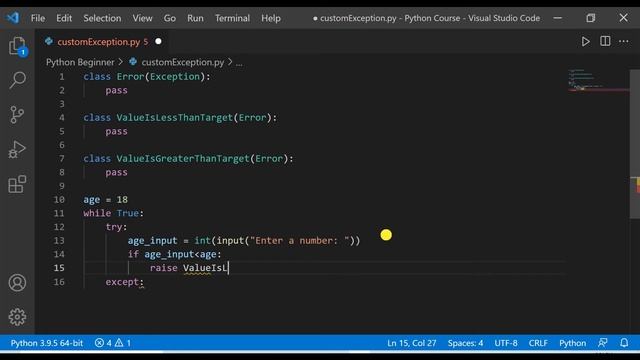
Task: Open the Run menu
Action: 196,18
